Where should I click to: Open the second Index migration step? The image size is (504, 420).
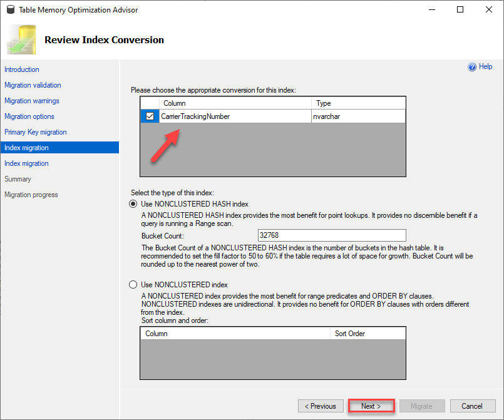[x=26, y=163]
